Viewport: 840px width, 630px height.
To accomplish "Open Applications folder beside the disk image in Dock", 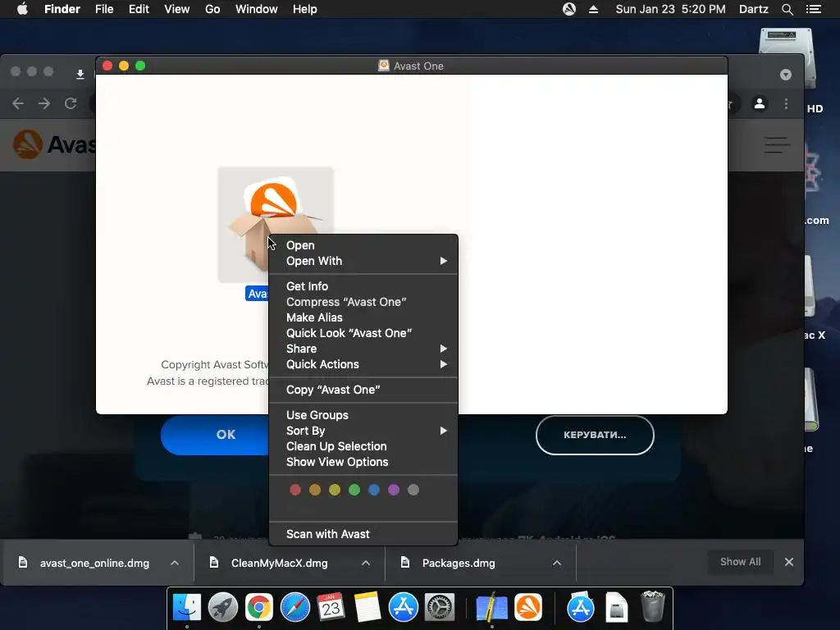I will pos(581,608).
